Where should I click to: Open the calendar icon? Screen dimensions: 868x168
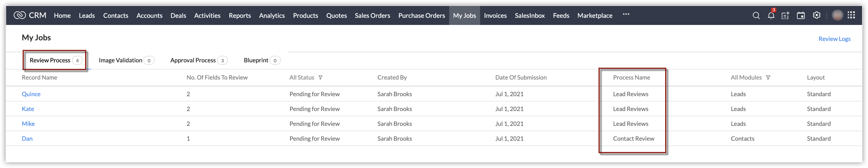tap(801, 15)
